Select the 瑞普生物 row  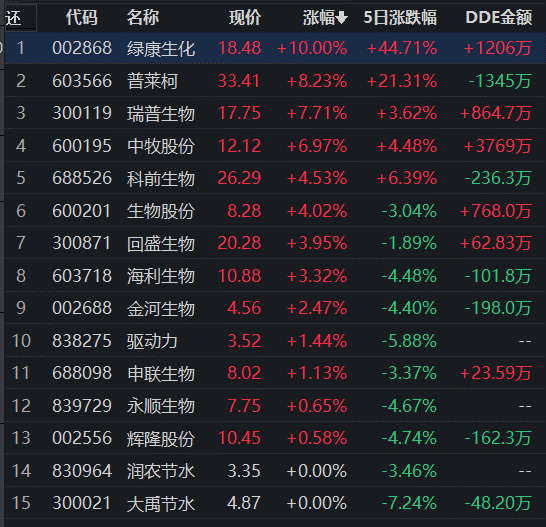[x=275, y=113]
